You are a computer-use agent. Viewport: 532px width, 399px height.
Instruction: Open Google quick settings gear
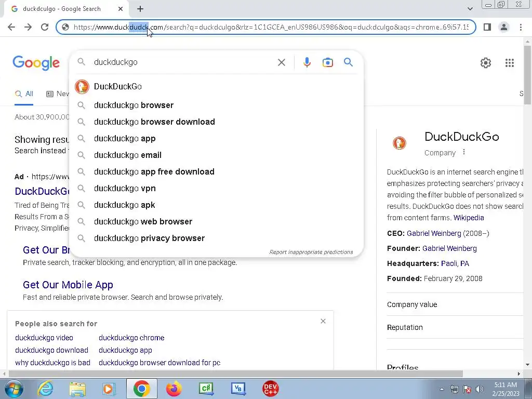(x=486, y=63)
